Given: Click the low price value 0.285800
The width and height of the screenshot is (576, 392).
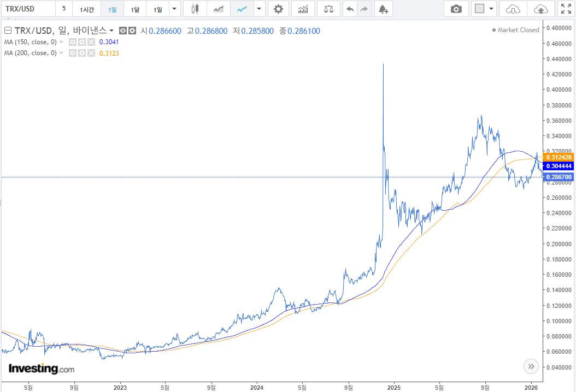Looking at the screenshot, I should click(x=257, y=31).
